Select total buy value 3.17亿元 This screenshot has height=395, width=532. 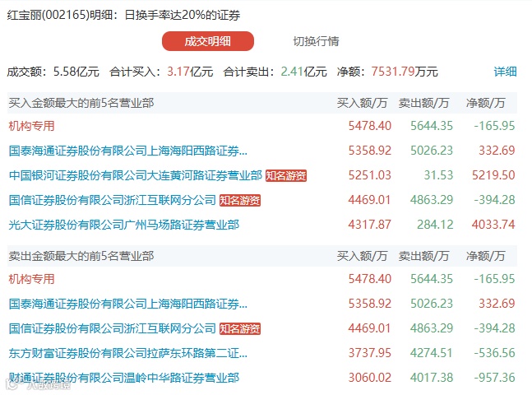click(190, 72)
